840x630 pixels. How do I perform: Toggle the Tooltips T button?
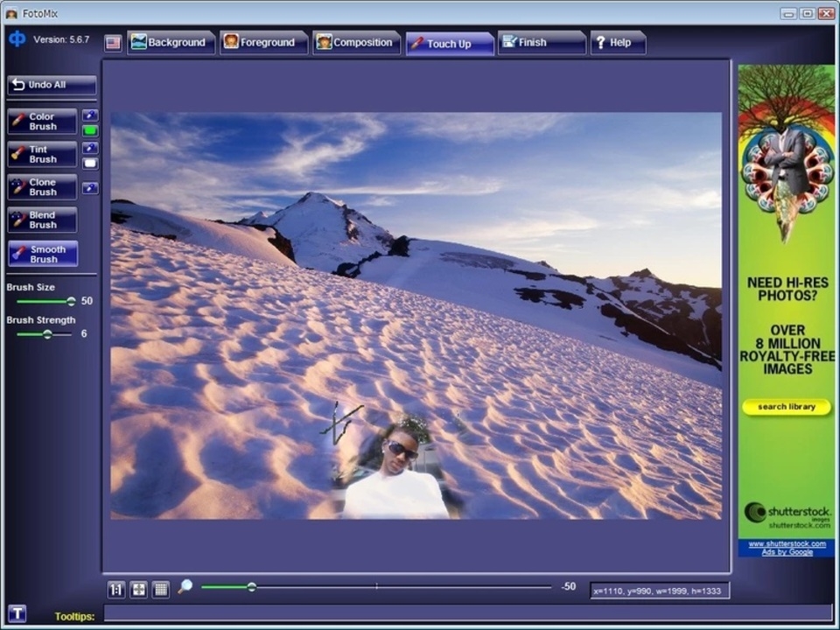[17, 613]
